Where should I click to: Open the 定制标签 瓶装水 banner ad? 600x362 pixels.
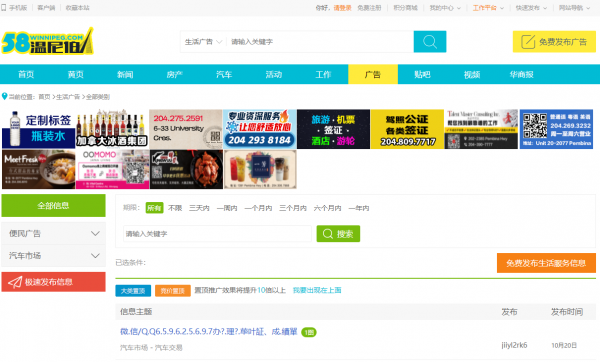39,129
